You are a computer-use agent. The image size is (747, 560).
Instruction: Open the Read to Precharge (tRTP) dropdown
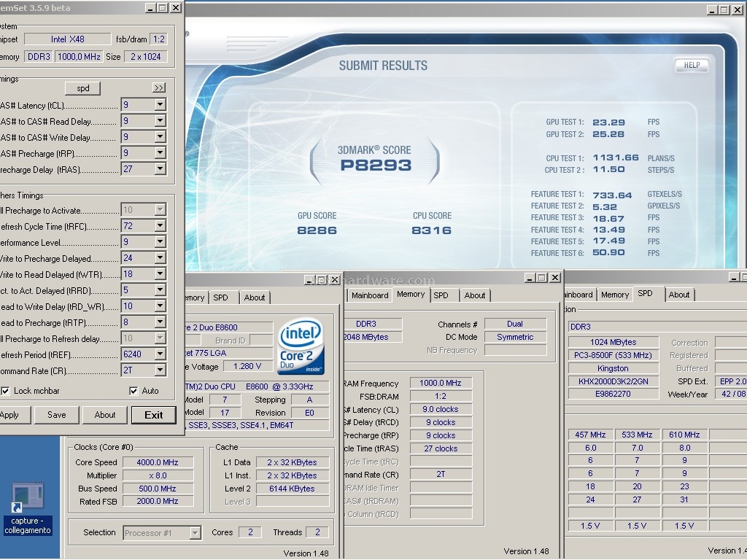[x=160, y=322]
